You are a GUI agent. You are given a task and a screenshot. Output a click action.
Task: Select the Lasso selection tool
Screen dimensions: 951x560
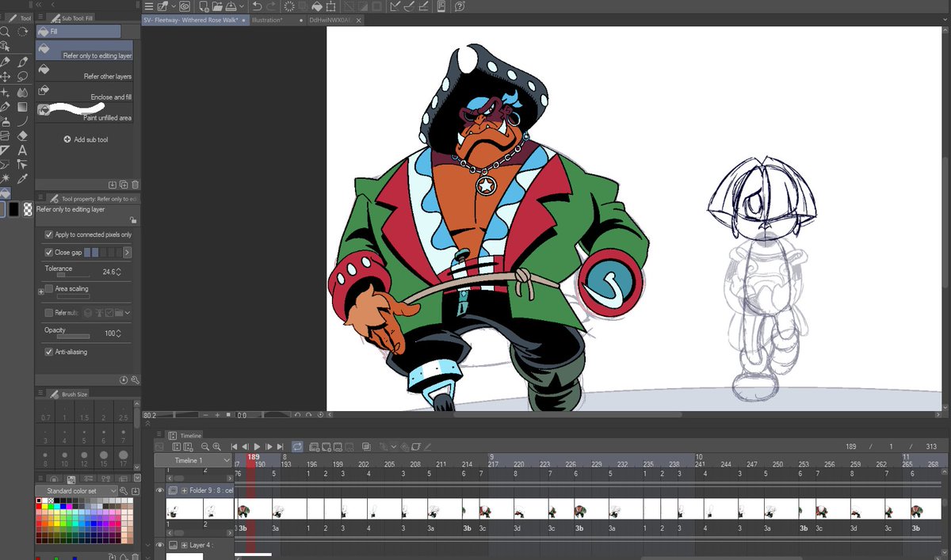pos(22,76)
